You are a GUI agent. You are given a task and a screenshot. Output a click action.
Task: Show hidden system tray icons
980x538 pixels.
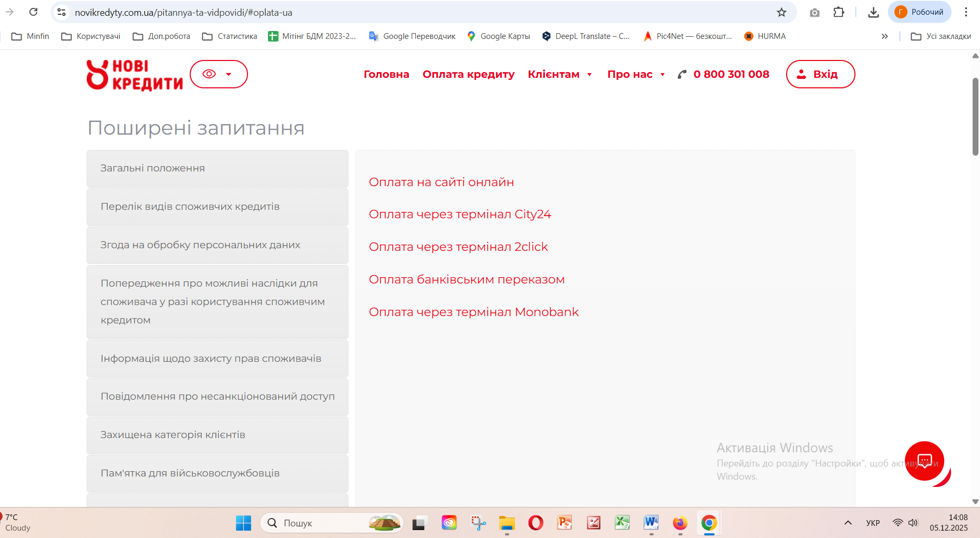click(x=848, y=523)
